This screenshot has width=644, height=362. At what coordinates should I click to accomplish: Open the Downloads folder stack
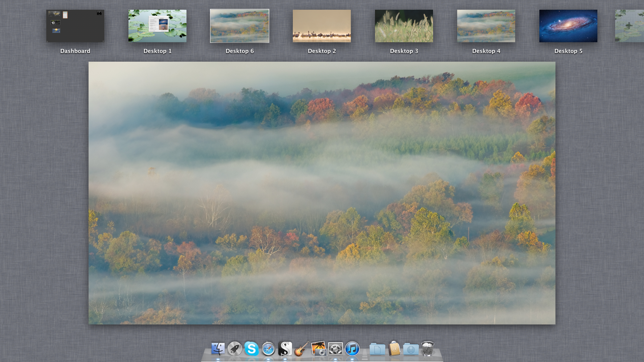(x=411, y=349)
